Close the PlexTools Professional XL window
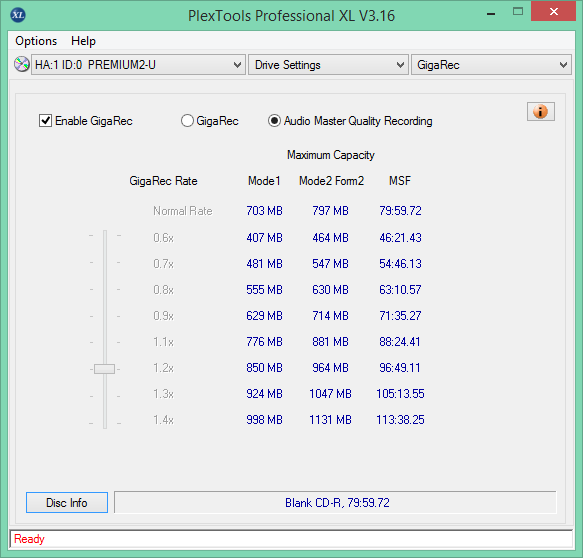The height and width of the screenshot is (558, 583). (x=554, y=12)
